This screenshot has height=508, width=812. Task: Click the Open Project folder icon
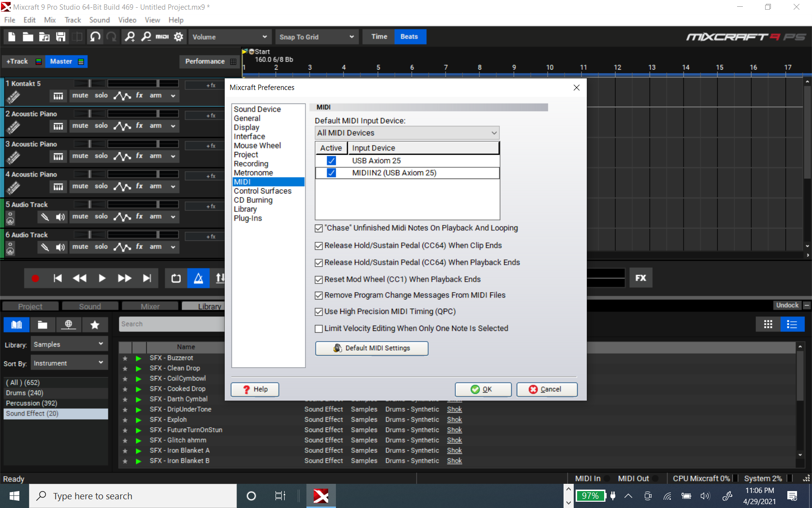[x=28, y=37]
